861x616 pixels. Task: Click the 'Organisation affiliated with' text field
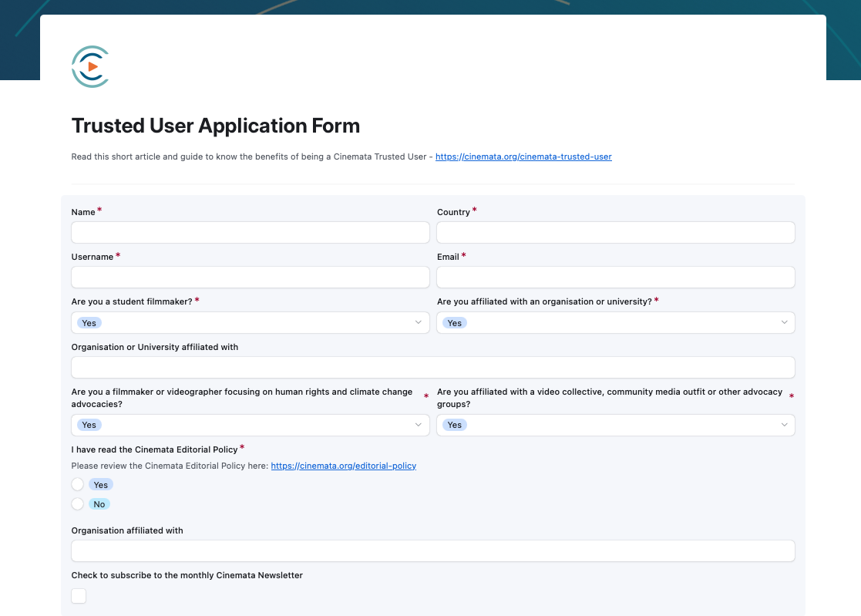click(x=433, y=550)
